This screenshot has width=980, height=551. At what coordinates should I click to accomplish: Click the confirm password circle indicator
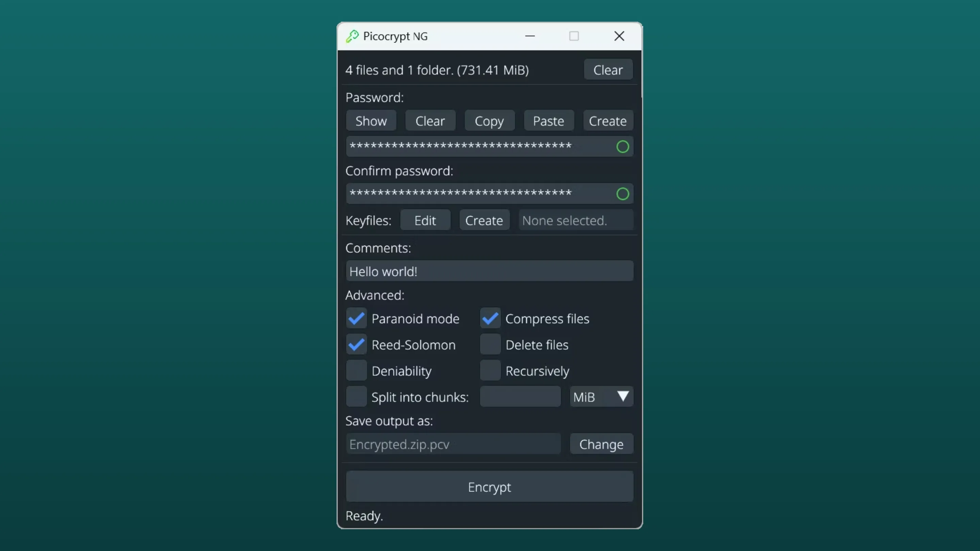(x=623, y=194)
